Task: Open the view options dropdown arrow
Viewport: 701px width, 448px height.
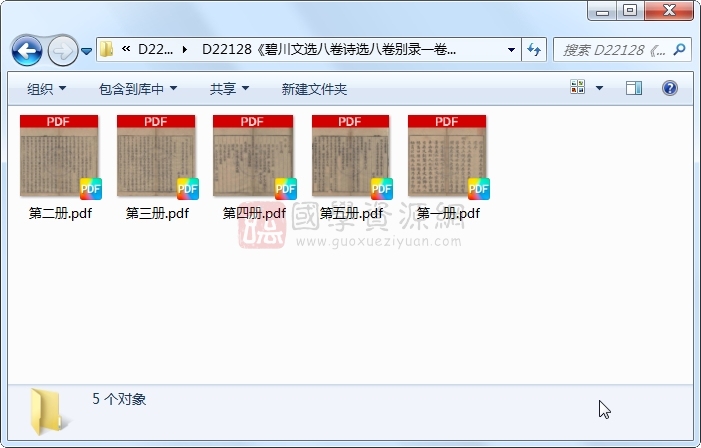Action: pos(600,88)
